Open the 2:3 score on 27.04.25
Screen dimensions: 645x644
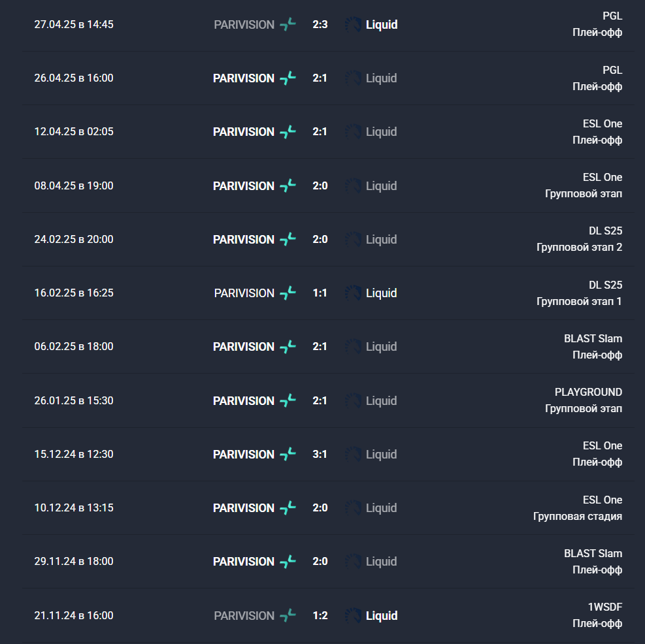click(320, 25)
